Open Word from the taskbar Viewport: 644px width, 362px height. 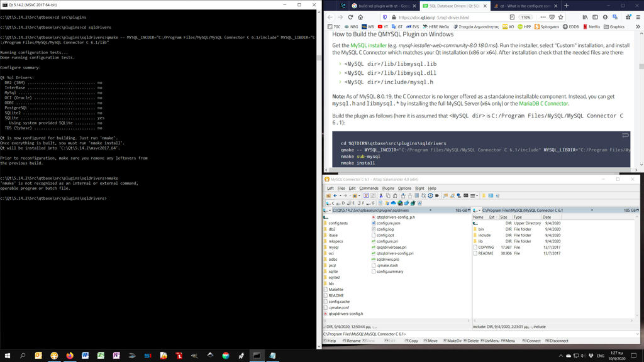point(85,356)
